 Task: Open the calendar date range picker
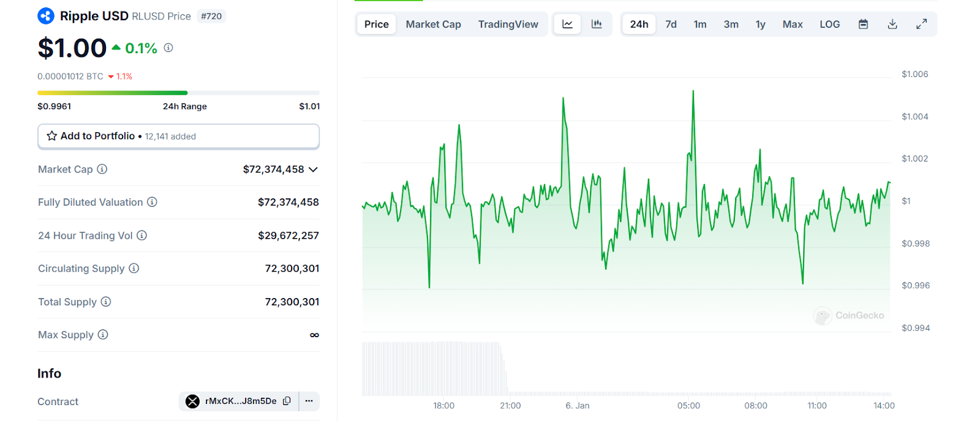point(863,24)
